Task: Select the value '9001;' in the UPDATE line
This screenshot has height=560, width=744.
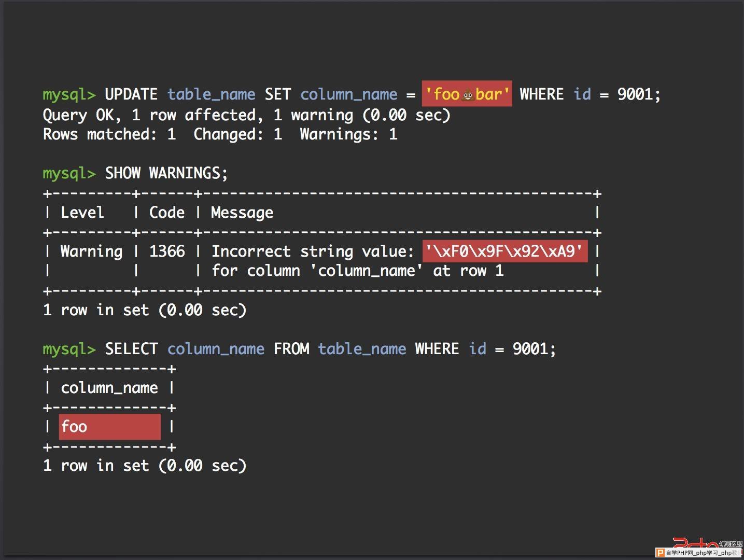Action: (x=639, y=94)
